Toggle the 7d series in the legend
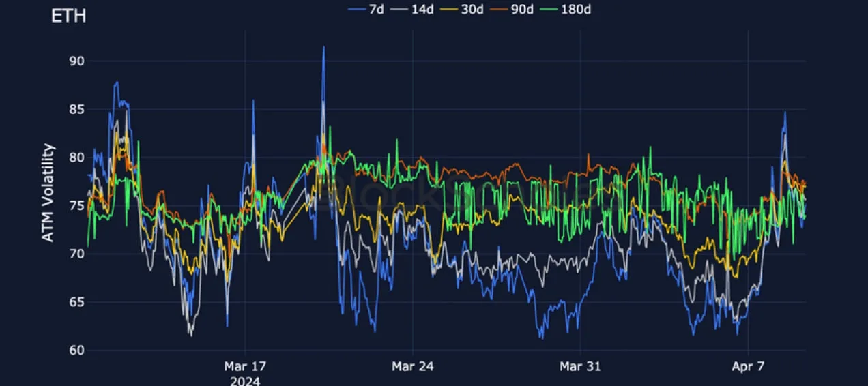This screenshot has width=868, height=386. 366,9
